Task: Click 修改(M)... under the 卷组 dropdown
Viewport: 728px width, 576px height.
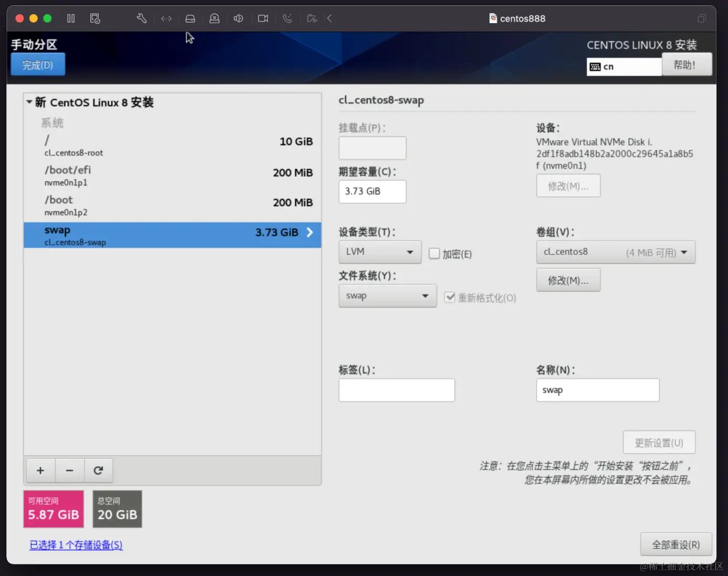Action: point(568,280)
